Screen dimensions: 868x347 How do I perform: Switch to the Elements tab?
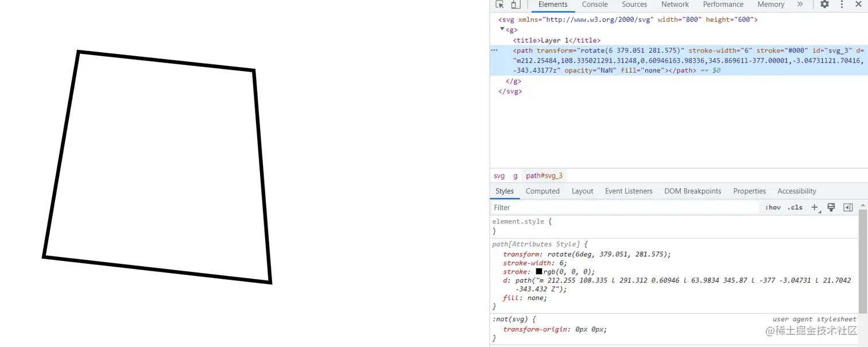[553, 5]
